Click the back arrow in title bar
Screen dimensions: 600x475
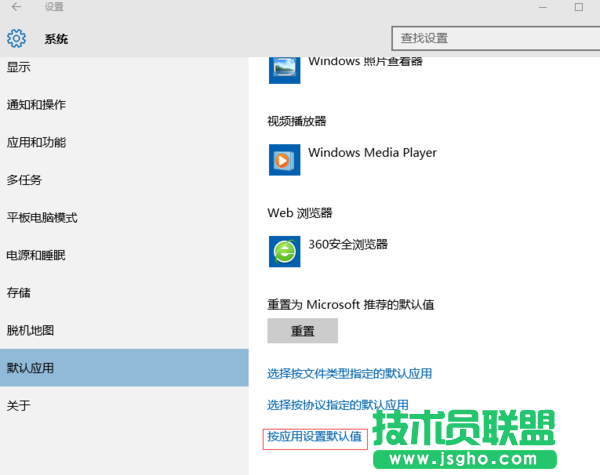tap(16, 7)
